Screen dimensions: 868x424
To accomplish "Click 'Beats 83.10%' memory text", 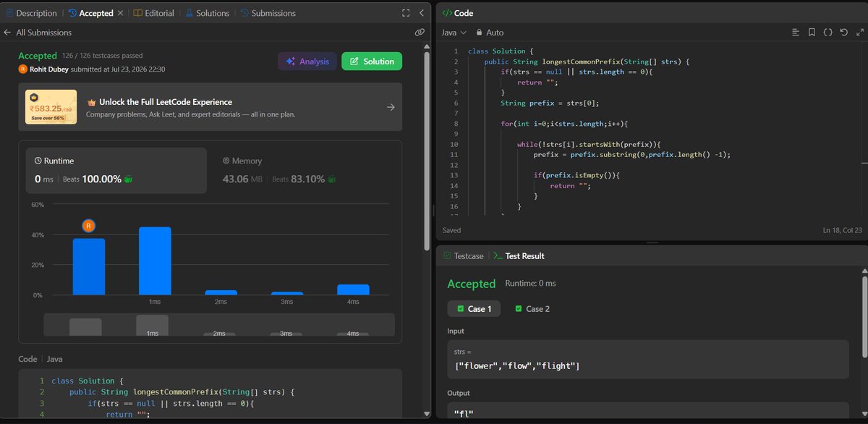I will (x=299, y=179).
